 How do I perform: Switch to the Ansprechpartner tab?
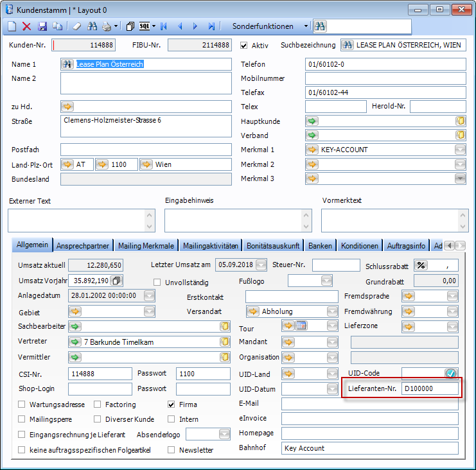click(x=82, y=245)
